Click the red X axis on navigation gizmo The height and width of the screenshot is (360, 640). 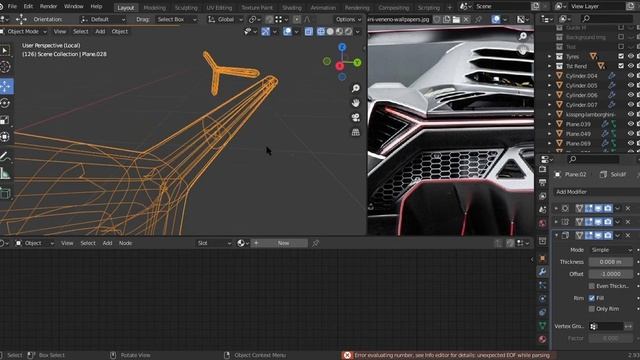click(340, 66)
